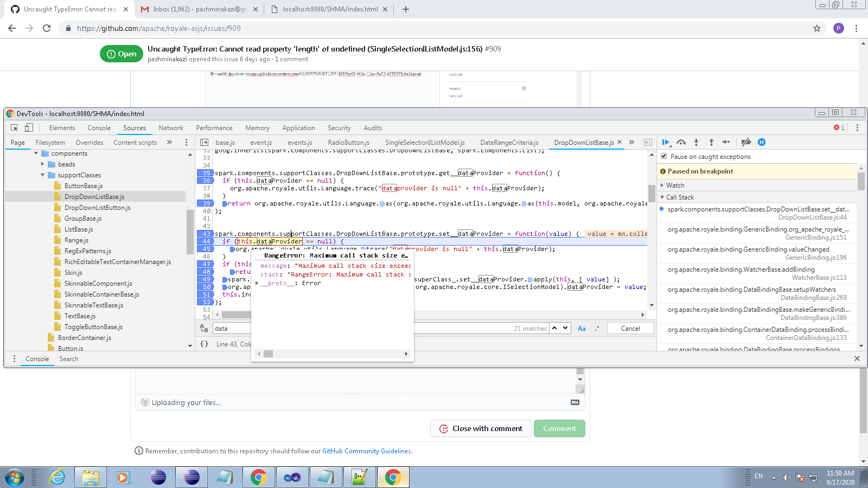Open Internet Explorer from taskbar
Image resolution: width=868 pixels, height=488 pixels.
(x=57, y=478)
